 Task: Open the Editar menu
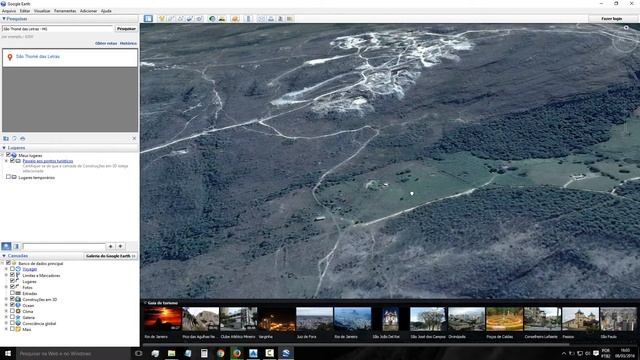[x=25, y=11]
